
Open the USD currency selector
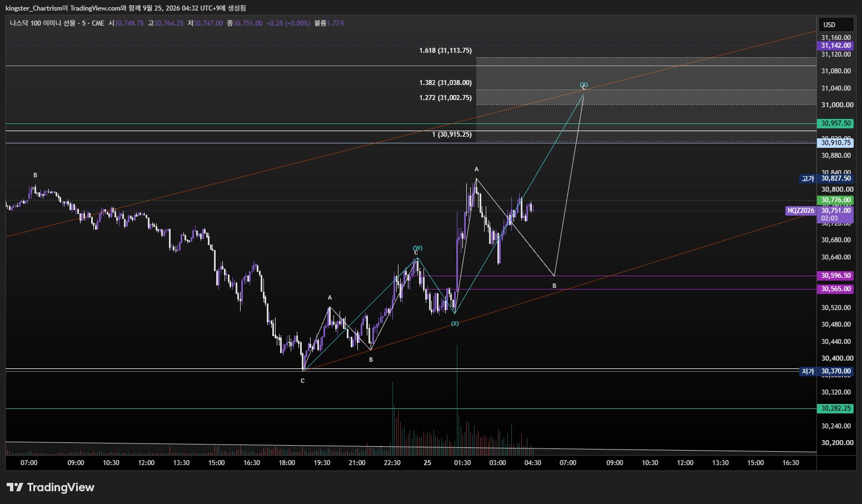coord(835,24)
